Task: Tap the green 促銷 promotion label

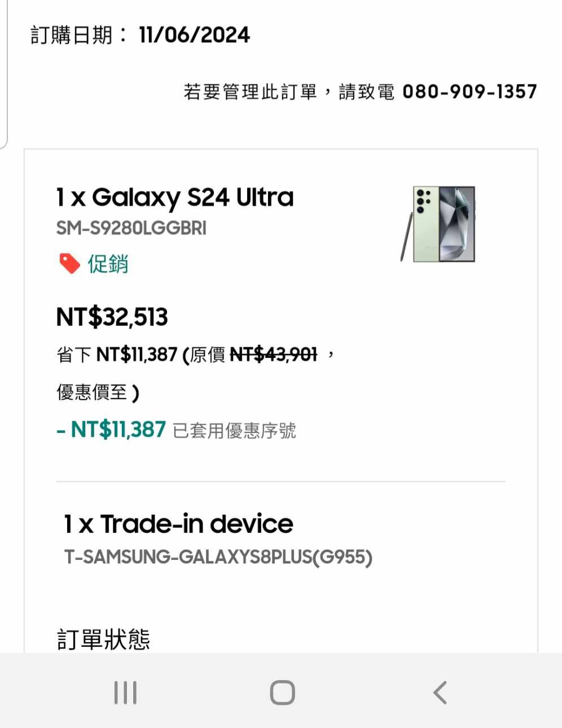Action: click(108, 264)
